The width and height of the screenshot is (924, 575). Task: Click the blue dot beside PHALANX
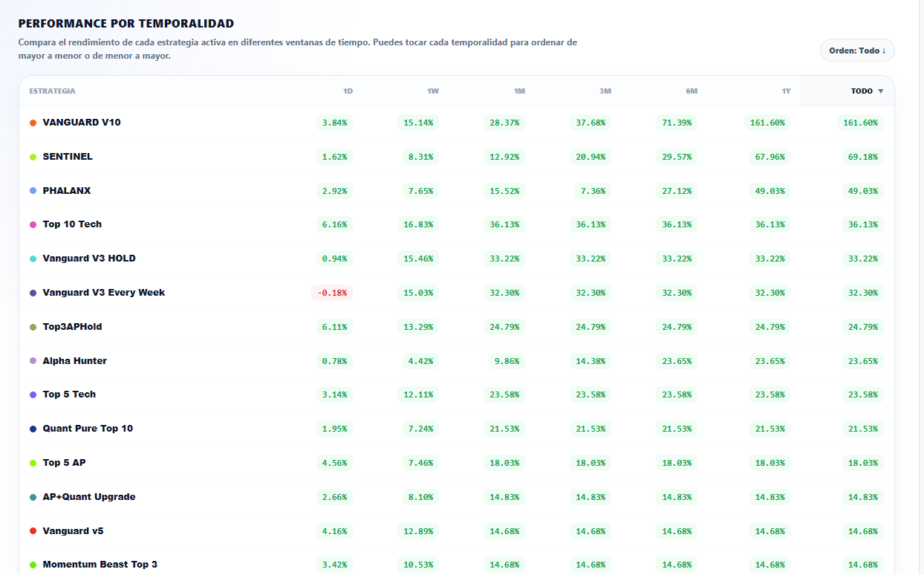(33, 191)
